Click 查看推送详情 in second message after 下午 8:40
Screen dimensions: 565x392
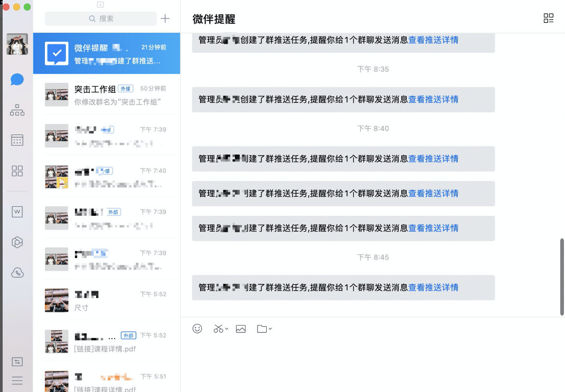(x=433, y=193)
